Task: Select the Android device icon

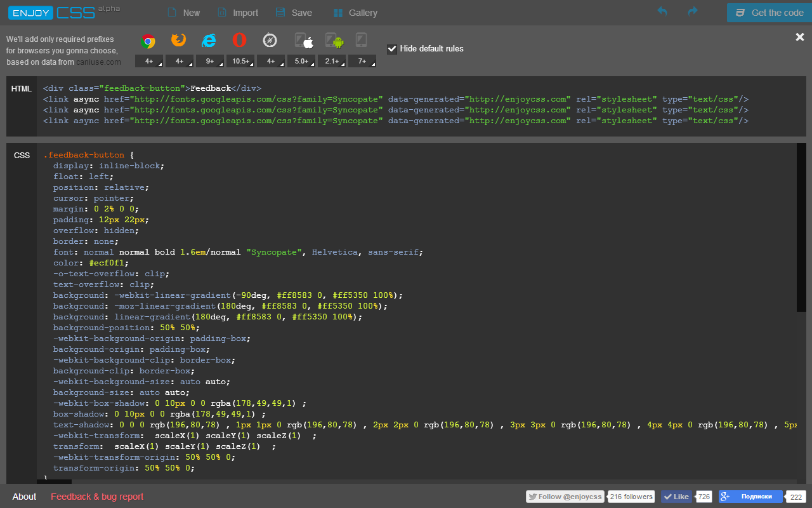Action: point(334,41)
